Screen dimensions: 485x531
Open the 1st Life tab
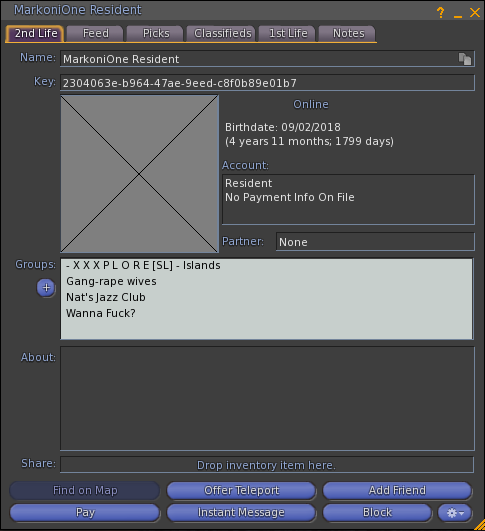[x=288, y=34]
